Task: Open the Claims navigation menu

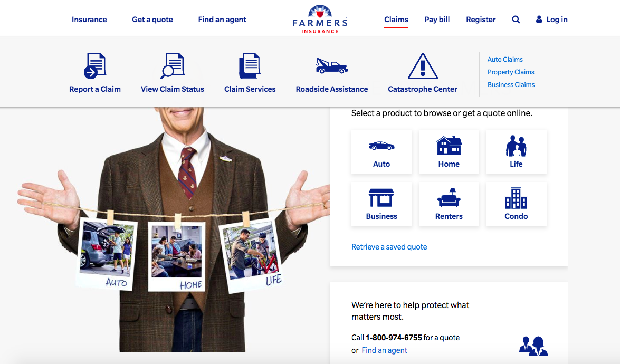Action: click(396, 20)
